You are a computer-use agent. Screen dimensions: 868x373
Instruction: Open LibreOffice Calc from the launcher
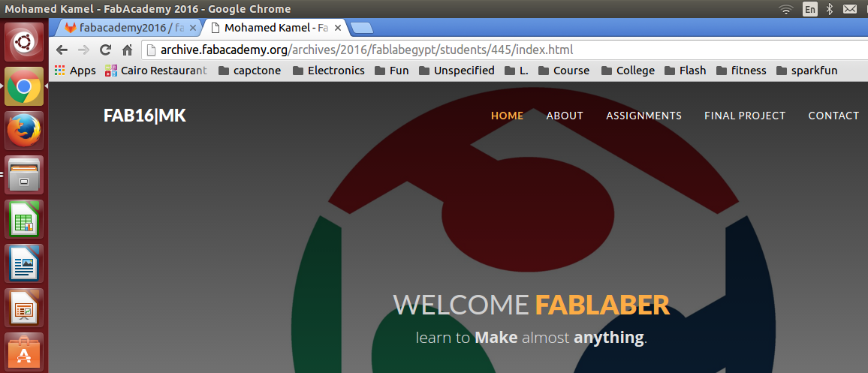(24, 219)
